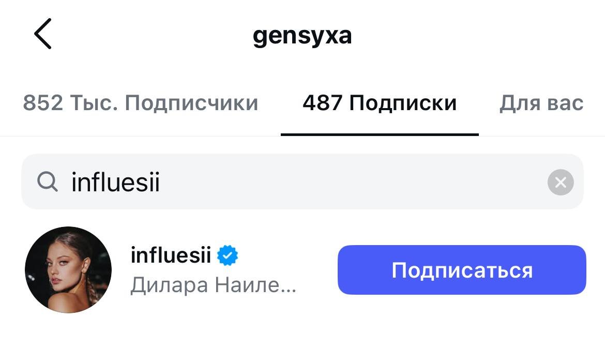Select the 487 Подписки tab
The height and width of the screenshot is (364, 605).
[x=380, y=103]
